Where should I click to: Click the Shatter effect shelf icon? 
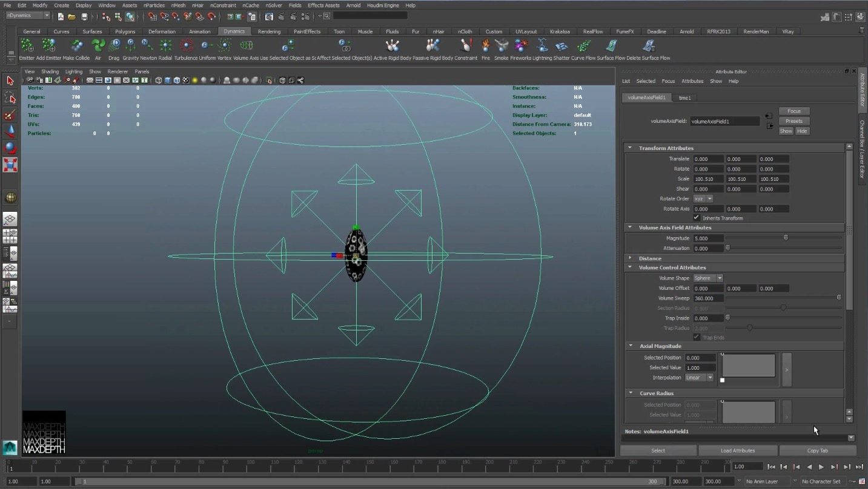click(562, 45)
